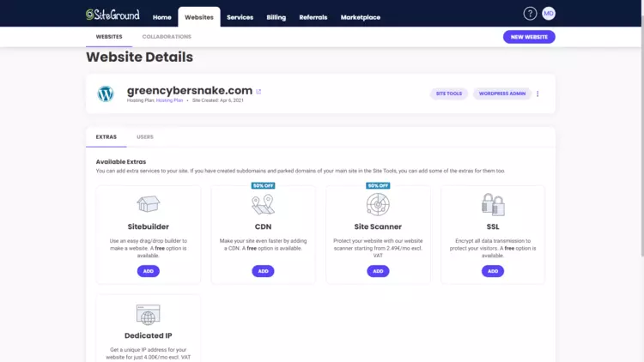Open the help question mark icon
The image size is (644, 362).
click(x=530, y=14)
